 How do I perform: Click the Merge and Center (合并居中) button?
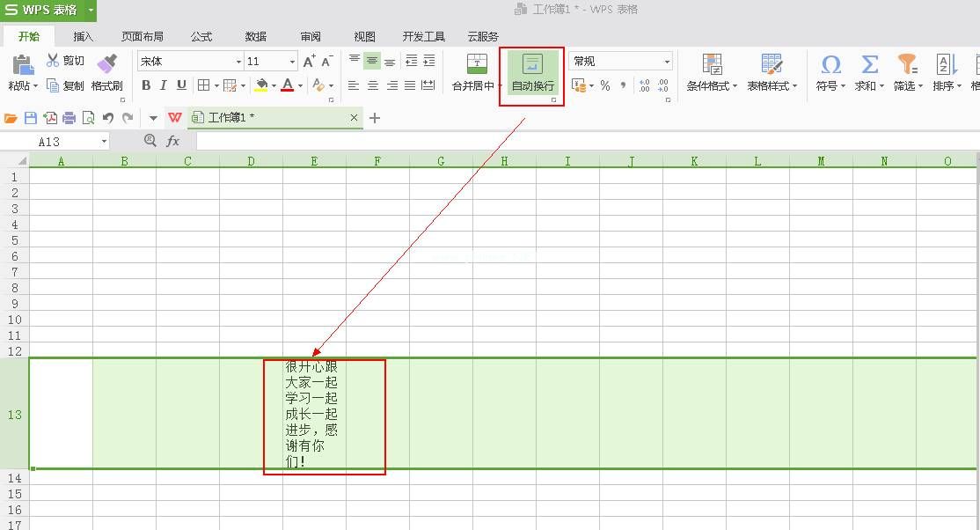click(x=476, y=72)
